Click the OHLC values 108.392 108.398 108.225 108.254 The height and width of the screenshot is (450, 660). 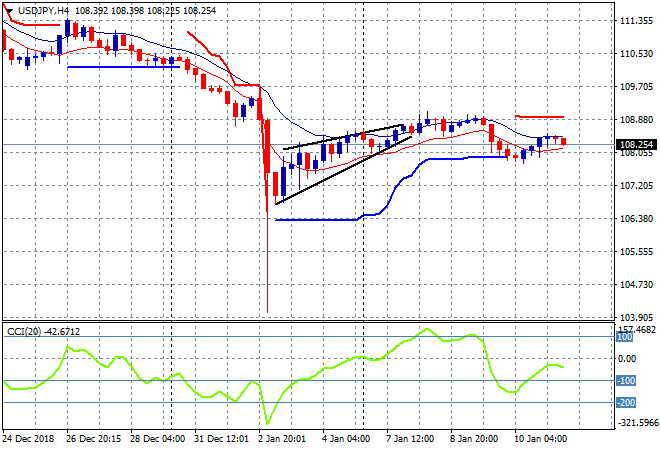[x=146, y=11]
